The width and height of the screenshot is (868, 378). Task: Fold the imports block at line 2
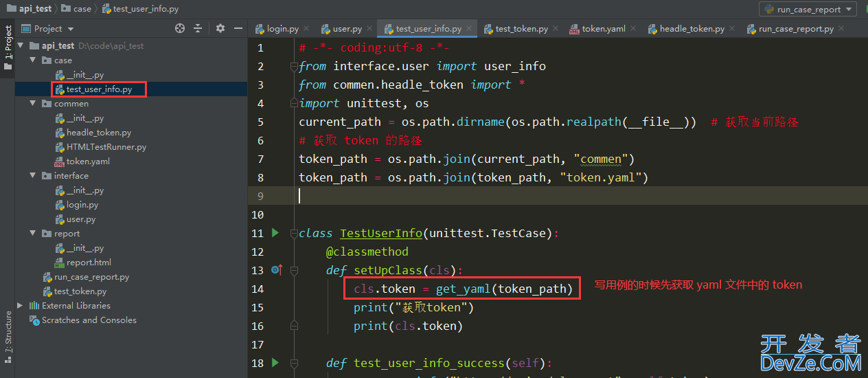pos(294,67)
